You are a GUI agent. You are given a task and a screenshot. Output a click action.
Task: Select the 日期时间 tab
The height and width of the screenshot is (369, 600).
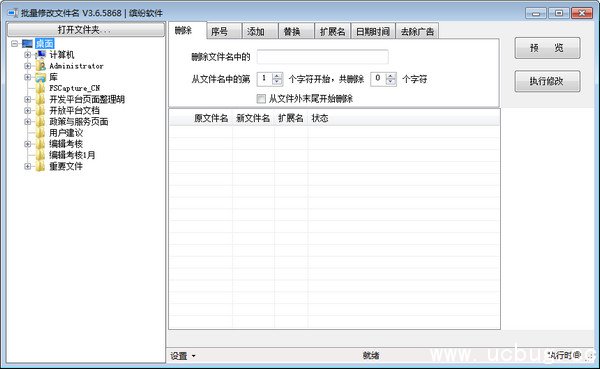(373, 31)
